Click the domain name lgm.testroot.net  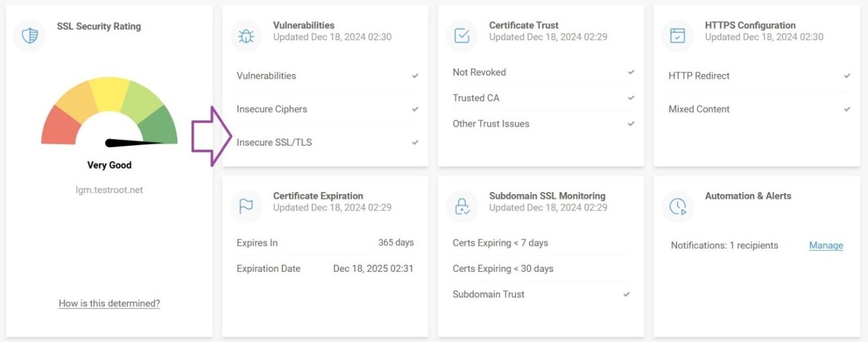pos(109,190)
